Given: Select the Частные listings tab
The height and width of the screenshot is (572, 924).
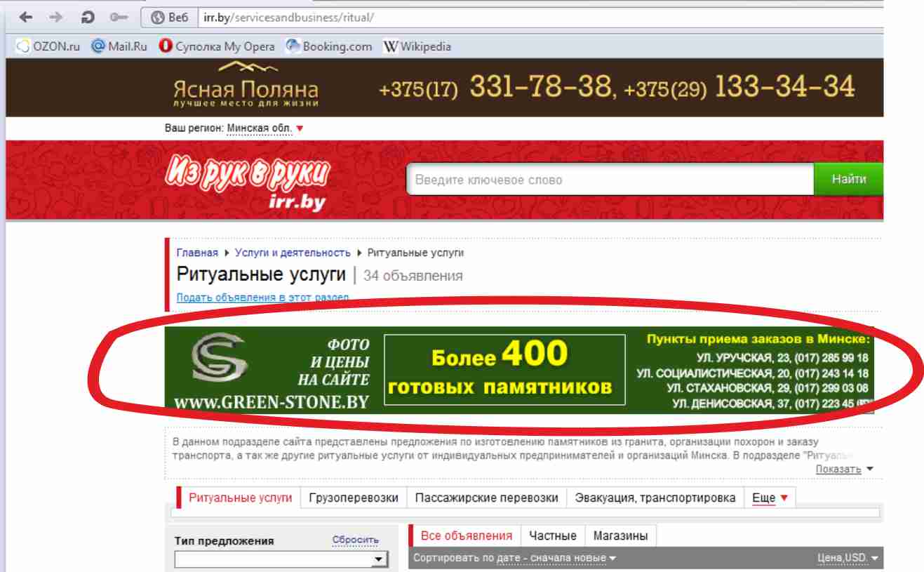Looking at the screenshot, I should tap(552, 536).
